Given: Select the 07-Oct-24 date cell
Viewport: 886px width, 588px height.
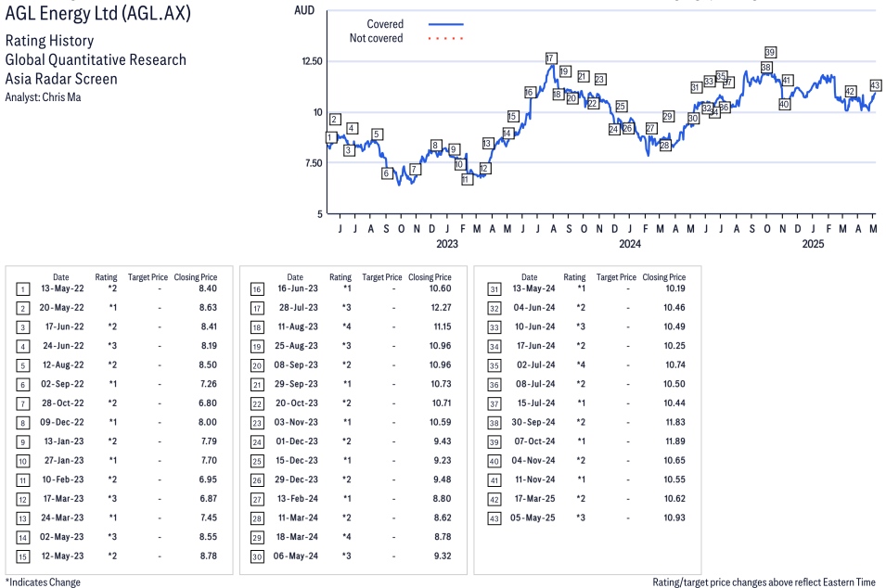Looking at the screenshot, I should (534, 441).
